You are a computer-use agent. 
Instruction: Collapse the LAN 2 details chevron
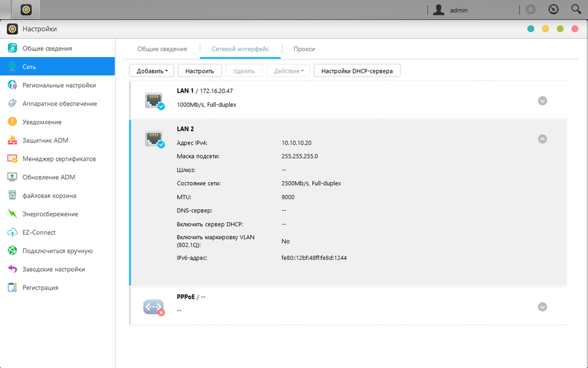(542, 139)
